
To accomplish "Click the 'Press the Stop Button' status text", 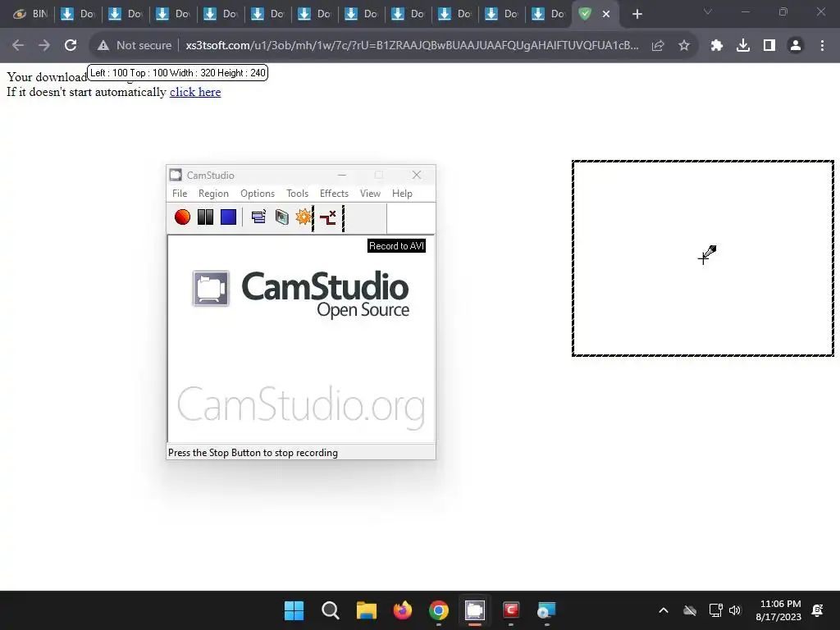I will tap(253, 453).
